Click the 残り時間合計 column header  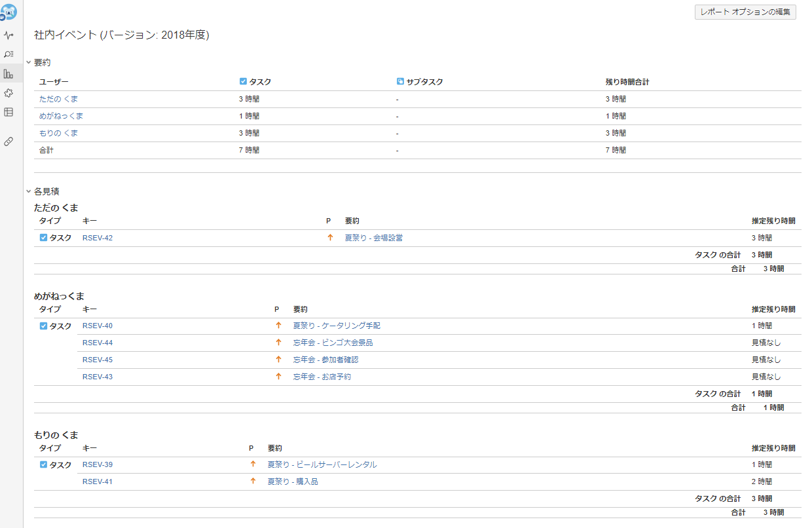coord(627,82)
